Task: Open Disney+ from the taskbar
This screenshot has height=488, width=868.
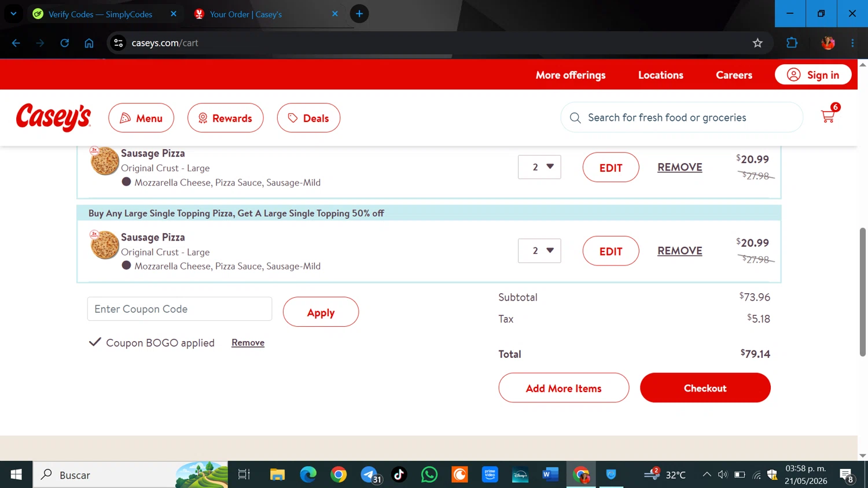Action: (520, 475)
